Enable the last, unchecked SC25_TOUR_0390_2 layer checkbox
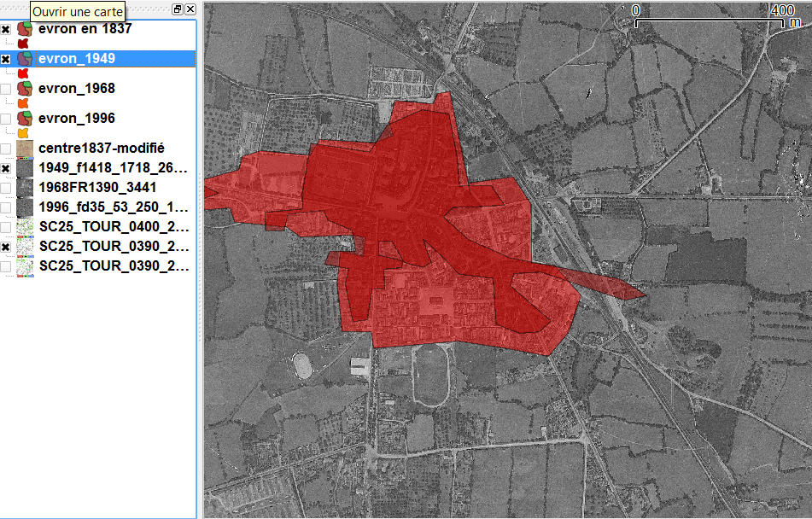The width and height of the screenshot is (812, 519). tap(6, 266)
